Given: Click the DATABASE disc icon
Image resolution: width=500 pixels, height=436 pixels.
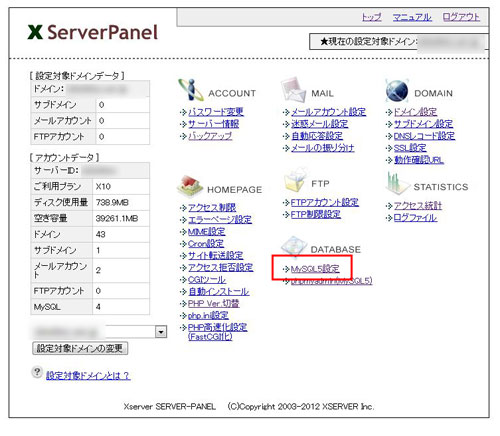Looking at the screenshot, I should 293,247.
